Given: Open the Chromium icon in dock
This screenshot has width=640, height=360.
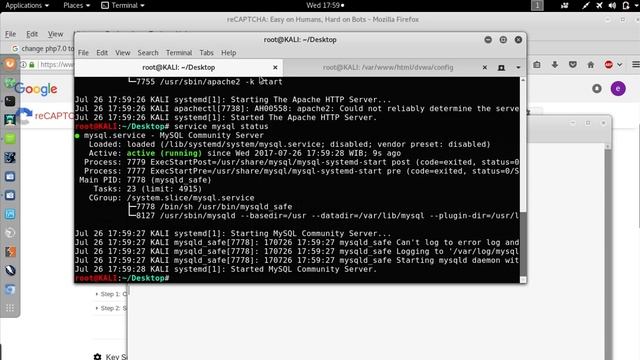Looking at the screenshot, I should pos(10,289).
